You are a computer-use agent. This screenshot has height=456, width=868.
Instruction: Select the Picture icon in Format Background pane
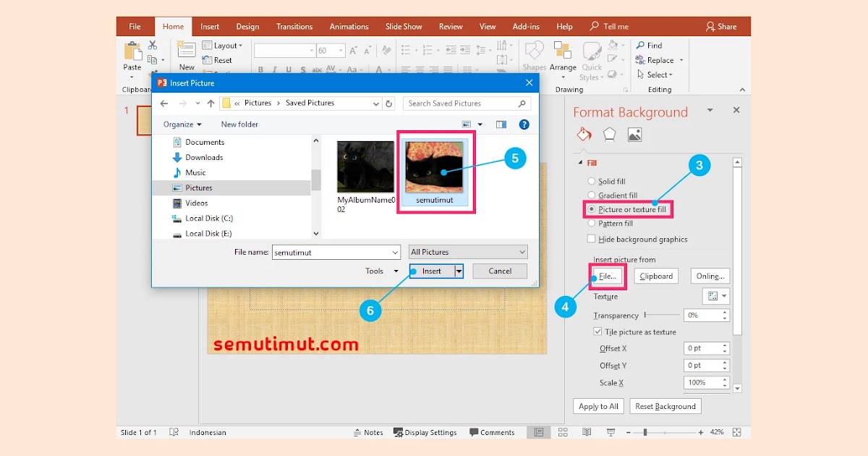pos(634,134)
